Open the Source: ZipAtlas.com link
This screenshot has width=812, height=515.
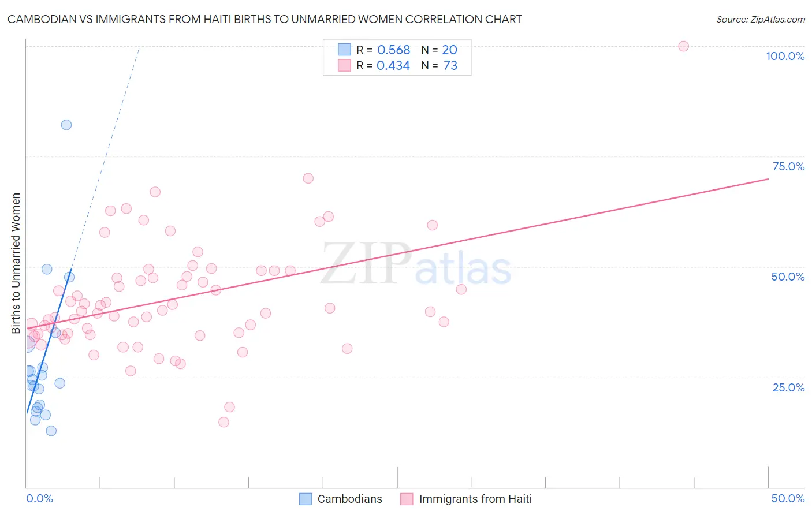(x=760, y=20)
